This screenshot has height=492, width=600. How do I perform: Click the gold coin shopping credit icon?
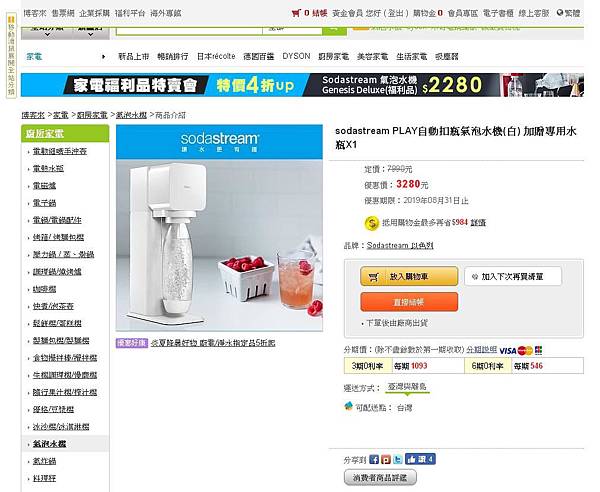coord(371,223)
